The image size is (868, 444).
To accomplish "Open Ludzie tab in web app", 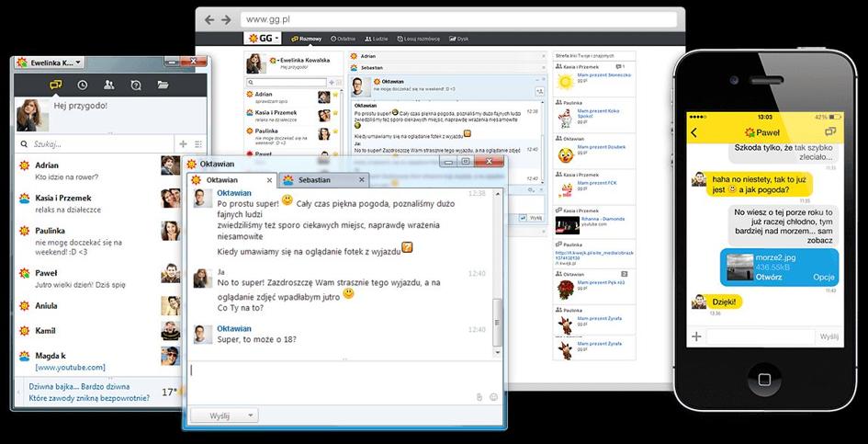I will [x=376, y=39].
